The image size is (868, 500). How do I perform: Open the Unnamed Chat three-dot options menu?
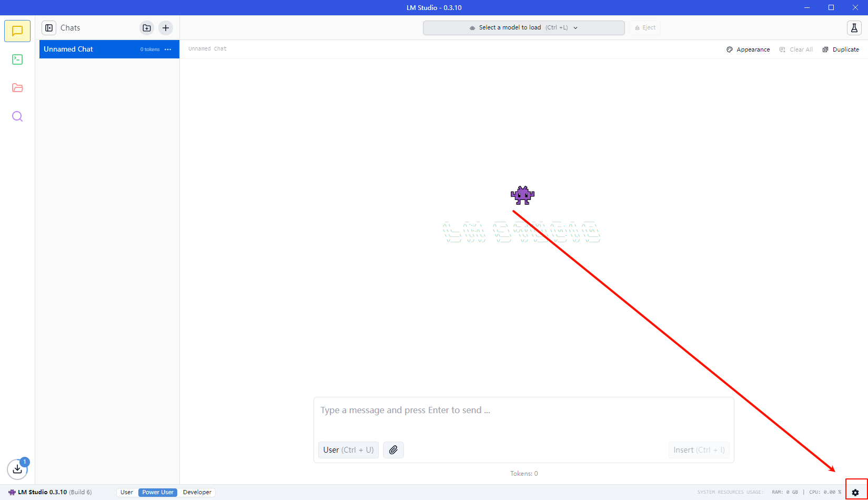(x=168, y=49)
